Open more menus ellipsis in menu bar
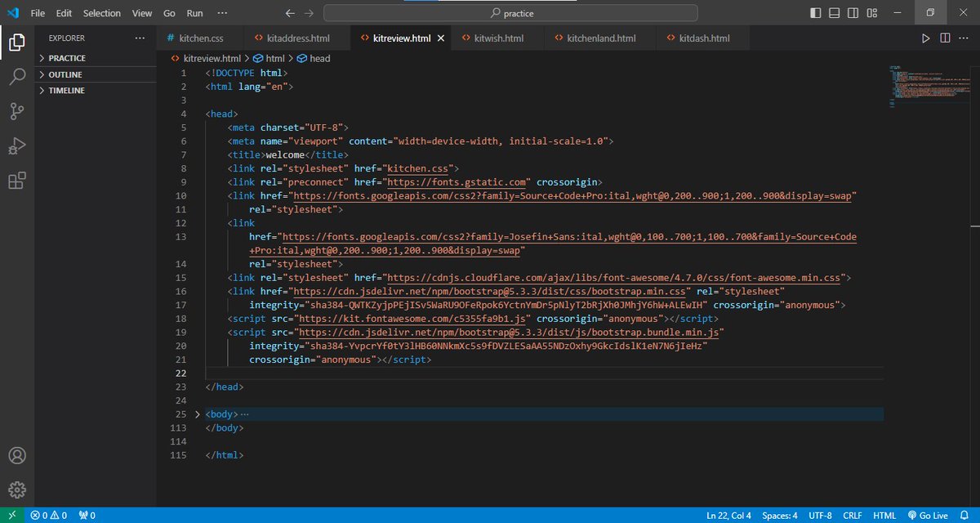This screenshot has width=980, height=523. pyautogui.click(x=223, y=13)
